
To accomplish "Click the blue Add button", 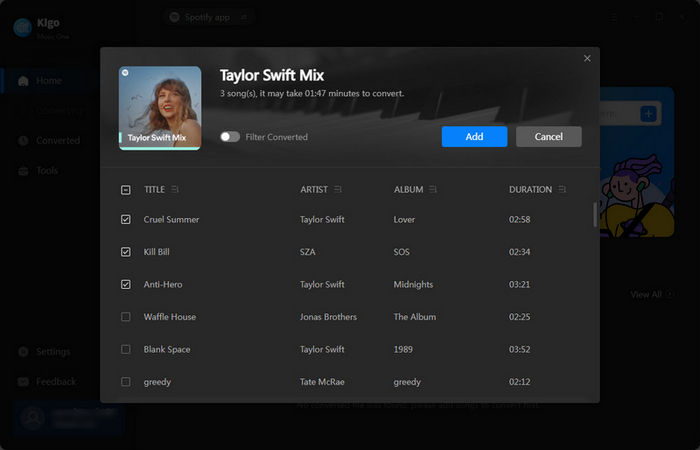I will pos(474,137).
